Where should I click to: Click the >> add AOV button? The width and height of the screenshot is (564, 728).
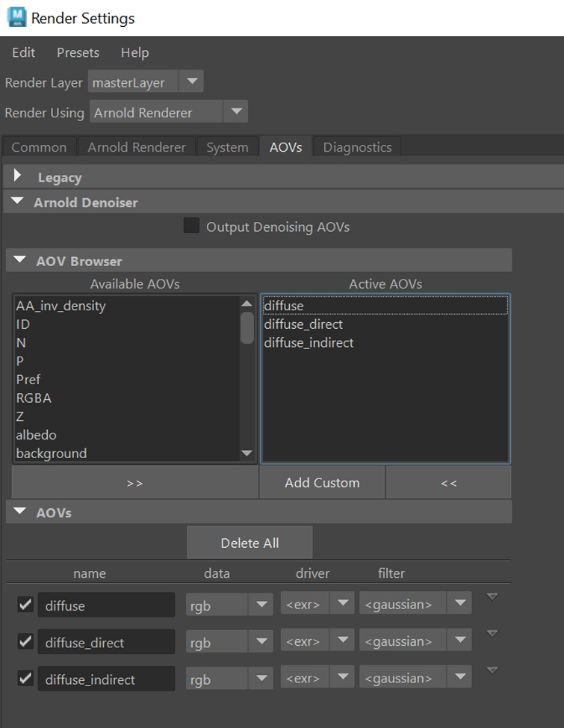click(134, 483)
